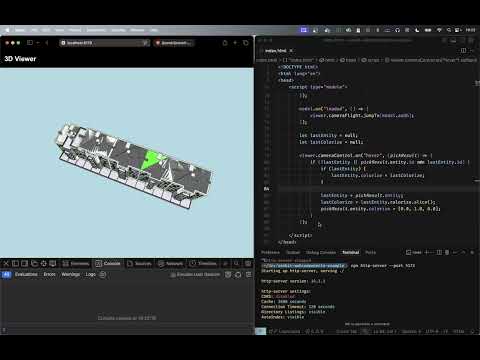Click the 'npx http-server --port 5173' terminal command
This screenshot has height=360, width=480.
[x=383, y=266]
